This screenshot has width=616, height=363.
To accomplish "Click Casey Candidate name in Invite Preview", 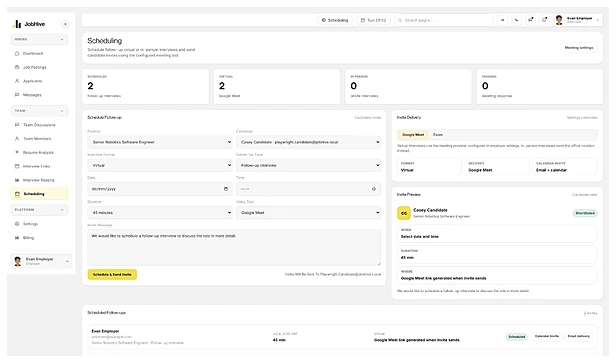I will (430, 210).
